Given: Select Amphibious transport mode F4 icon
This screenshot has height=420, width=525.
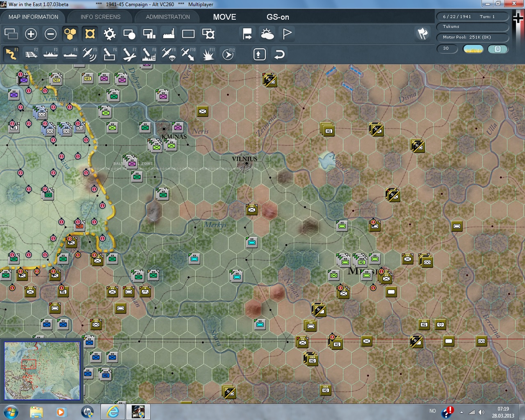Looking at the screenshot, I should 70,54.
